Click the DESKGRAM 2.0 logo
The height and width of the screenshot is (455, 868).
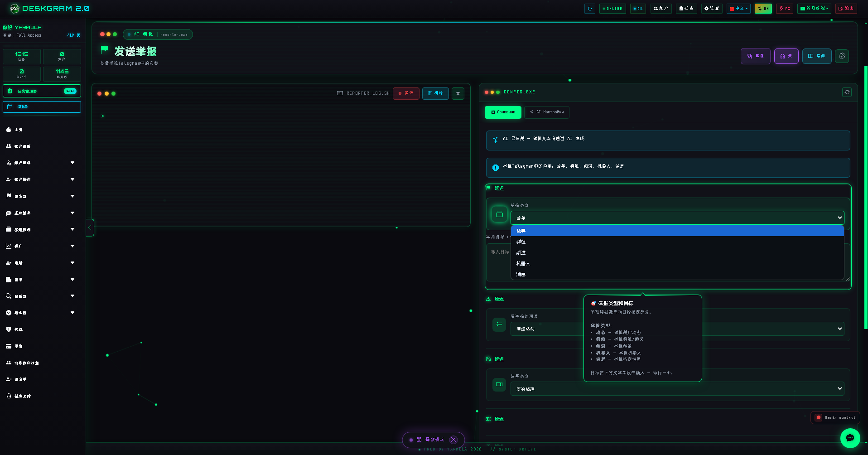tap(50, 9)
